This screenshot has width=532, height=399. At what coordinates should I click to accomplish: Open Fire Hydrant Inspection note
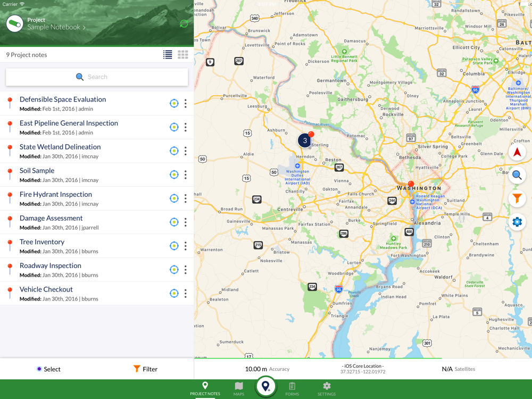(97, 198)
